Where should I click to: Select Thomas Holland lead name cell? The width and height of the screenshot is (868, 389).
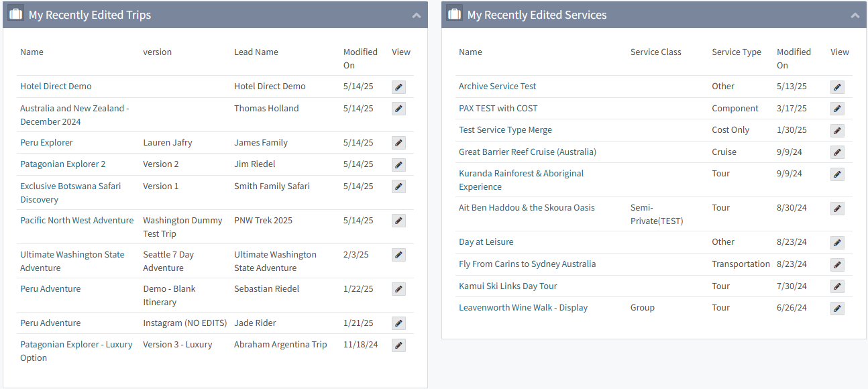(266, 109)
